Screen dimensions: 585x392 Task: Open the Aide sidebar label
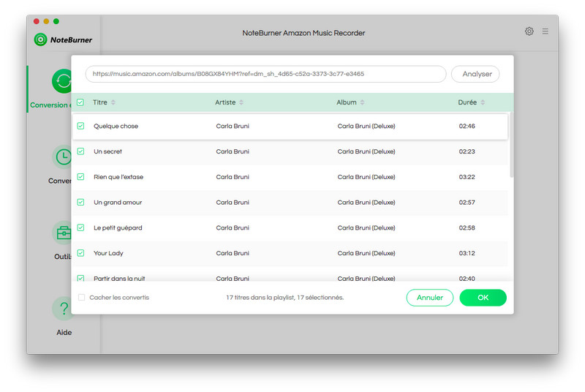tap(64, 332)
